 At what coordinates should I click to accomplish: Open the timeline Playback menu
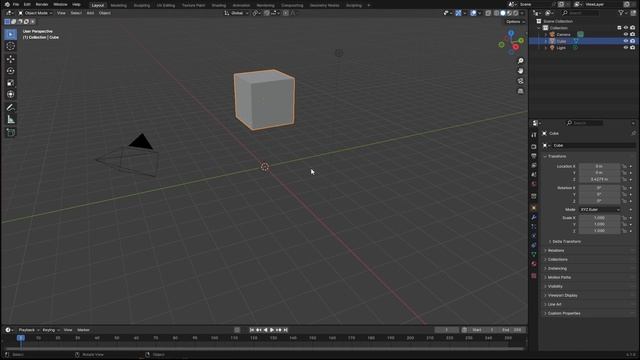29,330
